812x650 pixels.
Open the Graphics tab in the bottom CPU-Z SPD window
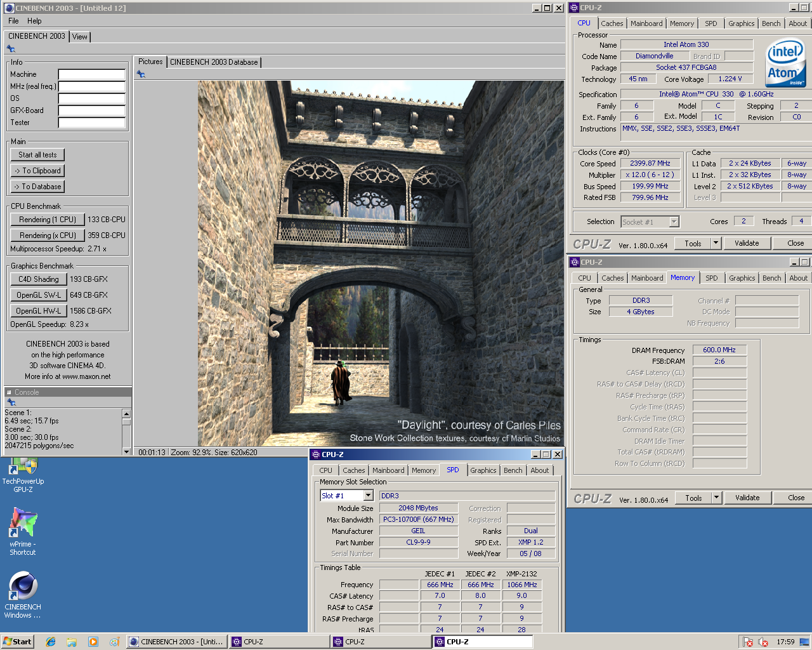tap(483, 470)
